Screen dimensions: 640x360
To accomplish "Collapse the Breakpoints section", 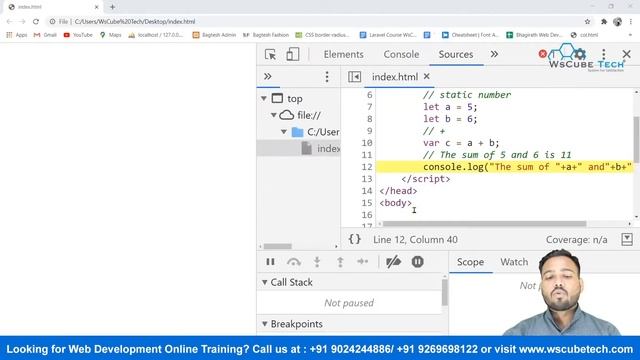I will 264,324.
